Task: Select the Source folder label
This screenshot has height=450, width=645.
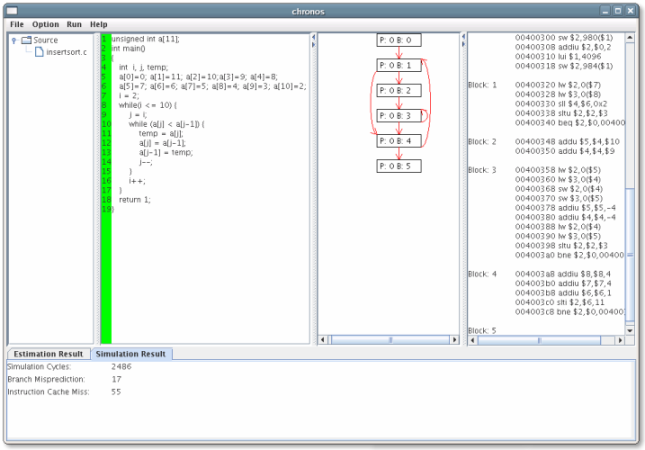Action: pyautogui.click(x=45, y=40)
